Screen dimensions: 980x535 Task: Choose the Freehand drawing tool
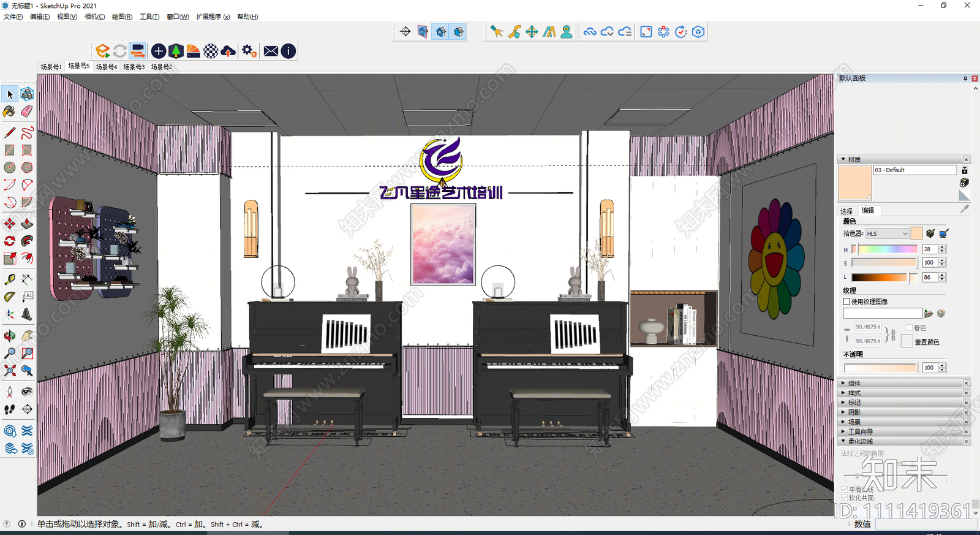click(27, 132)
